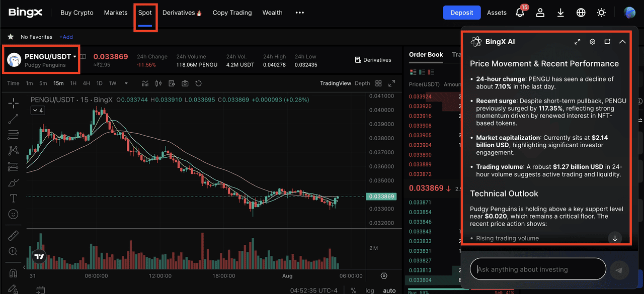
Task: Open notifications bell with 15 badge
Action: (520, 12)
